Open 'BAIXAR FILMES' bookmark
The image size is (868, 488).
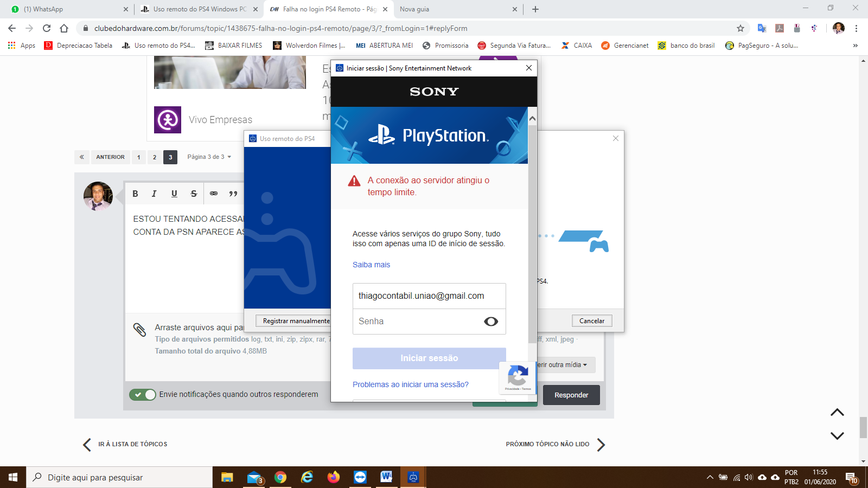click(x=234, y=46)
